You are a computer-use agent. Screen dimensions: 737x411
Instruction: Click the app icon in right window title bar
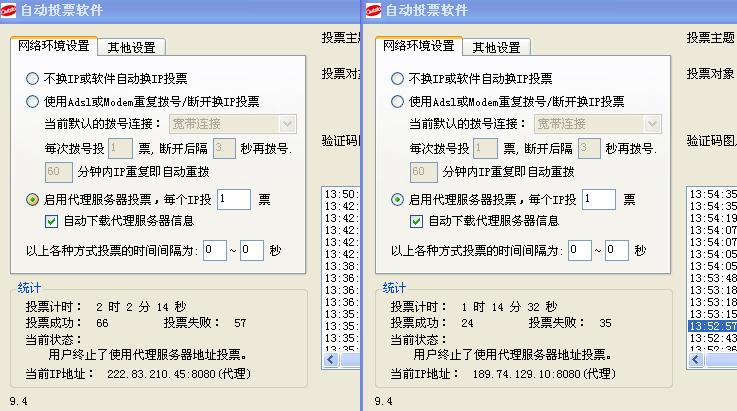[x=373, y=10]
